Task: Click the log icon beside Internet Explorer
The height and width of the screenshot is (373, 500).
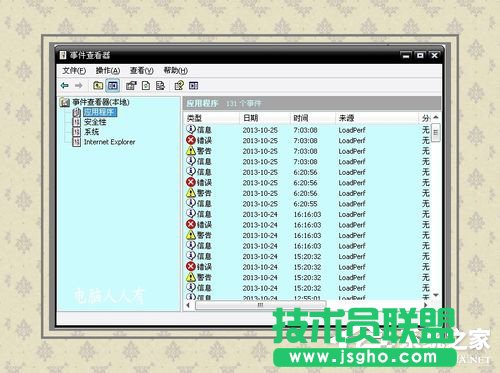Action: 77,142
